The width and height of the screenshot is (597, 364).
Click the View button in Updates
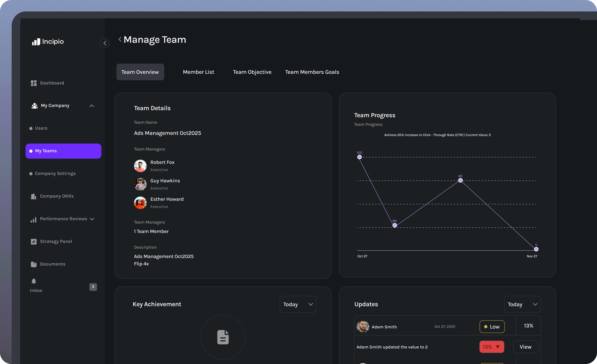525,347
